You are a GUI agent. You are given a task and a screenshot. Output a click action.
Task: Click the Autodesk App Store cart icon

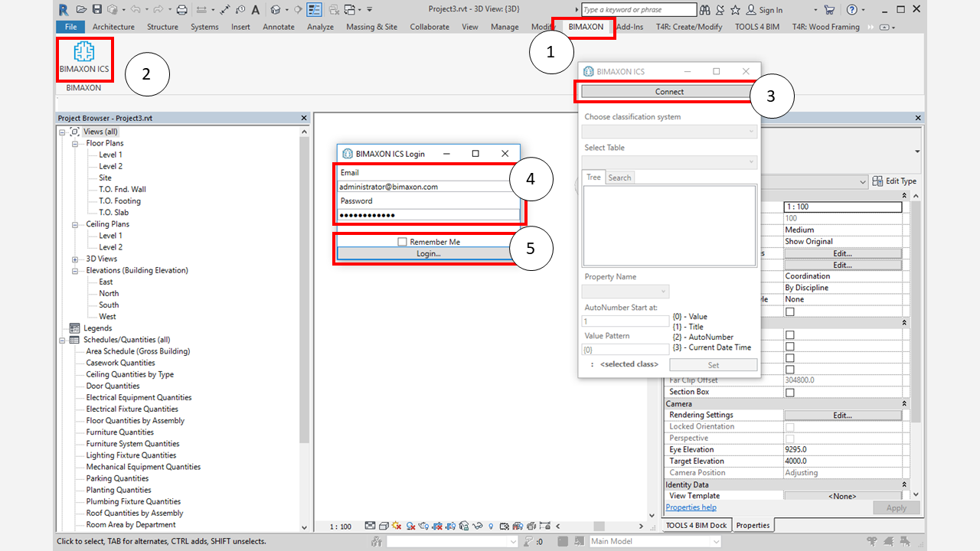[x=829, y=9]
